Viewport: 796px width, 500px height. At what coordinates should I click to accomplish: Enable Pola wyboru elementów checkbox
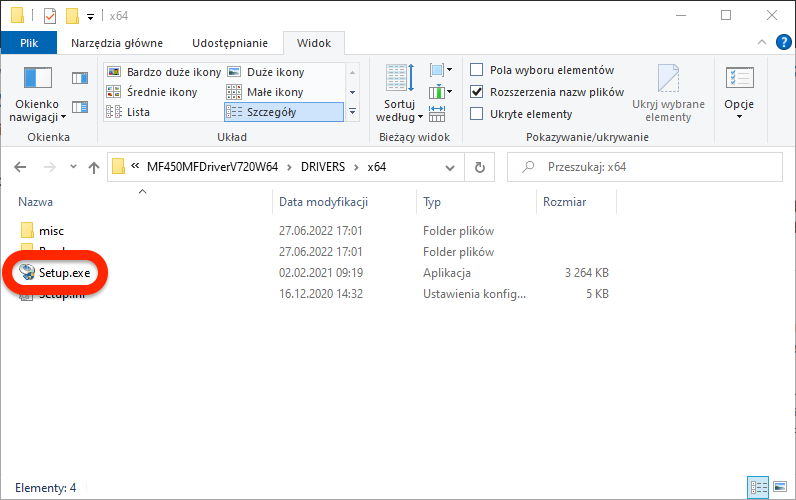pyautogui.click(x=477, y=70)
